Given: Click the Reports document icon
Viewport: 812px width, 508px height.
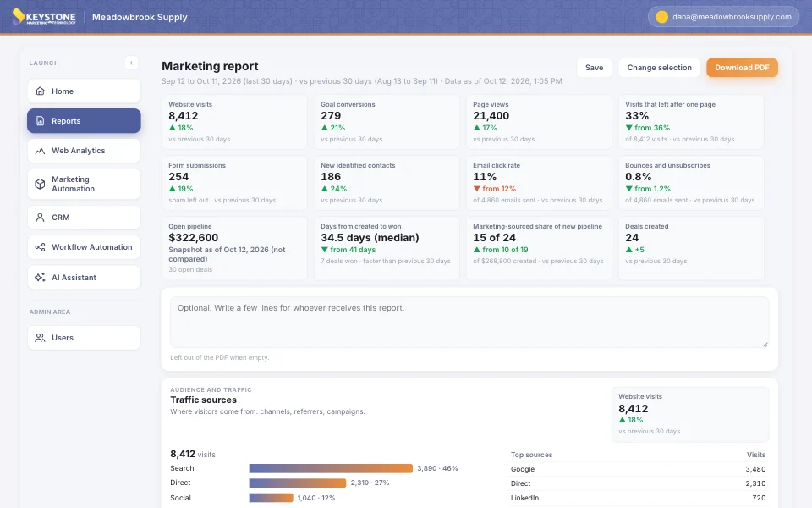Looking at the screenshot, I should click(x=40, y=121).
